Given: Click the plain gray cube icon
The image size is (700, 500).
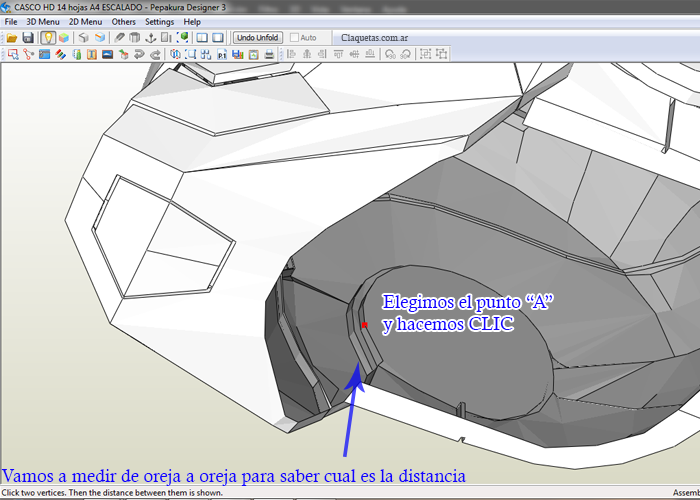Looking at the screenshot, I should [x=83, y=38].
